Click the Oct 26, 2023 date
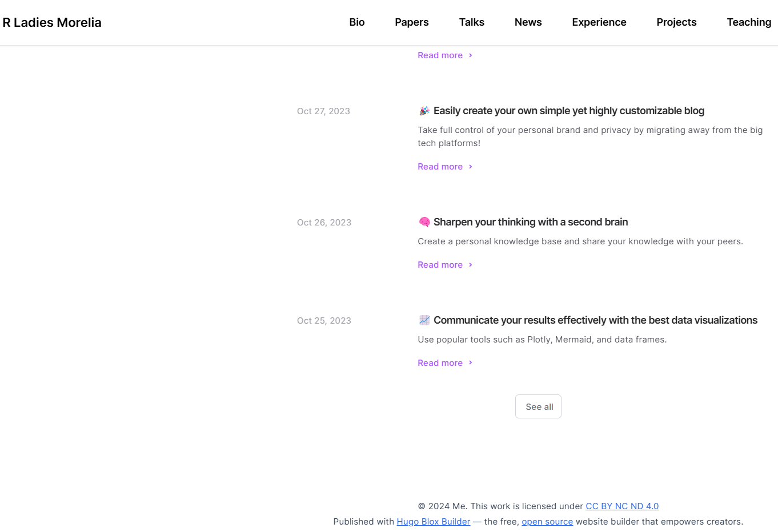 coord(324,223)
